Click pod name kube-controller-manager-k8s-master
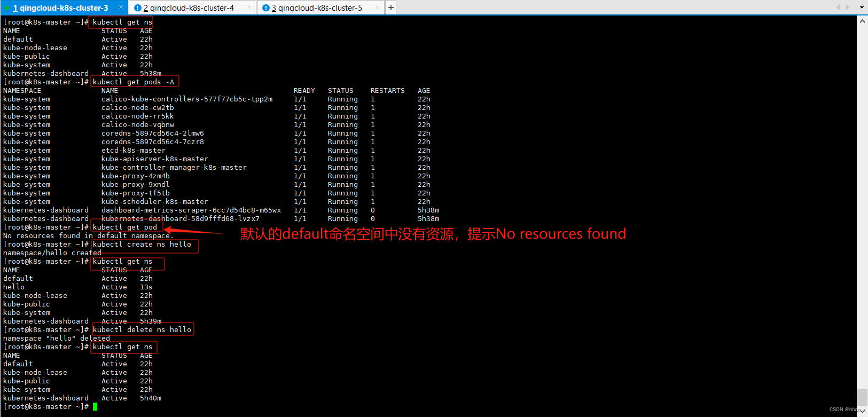This screenshot has height=417, width=868. click(x=174, y=167)
